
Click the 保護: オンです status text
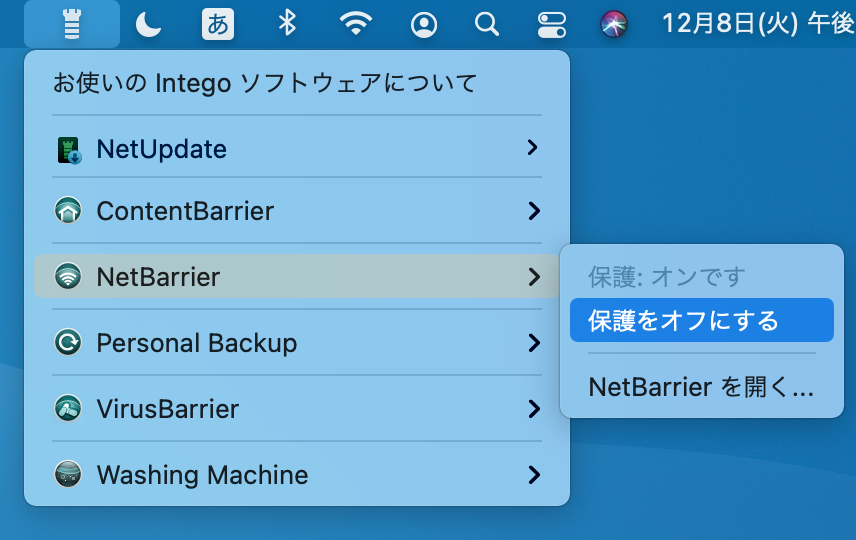click(x=666, y=277)
